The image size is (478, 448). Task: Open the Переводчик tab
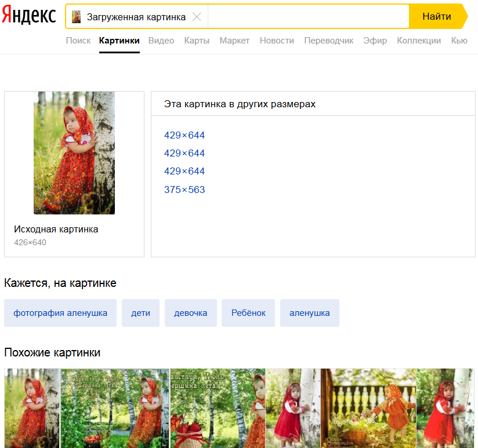click(329, 41)
